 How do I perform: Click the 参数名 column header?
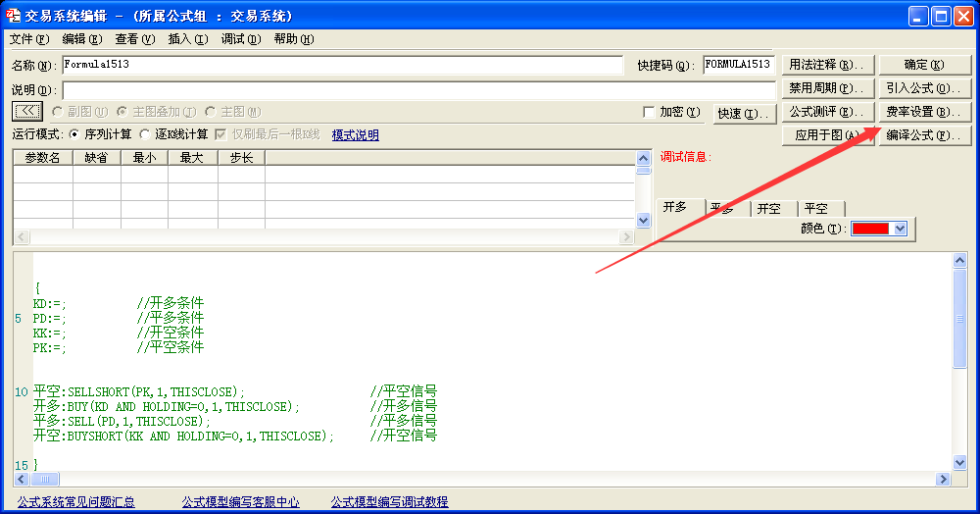pos(42,158)
